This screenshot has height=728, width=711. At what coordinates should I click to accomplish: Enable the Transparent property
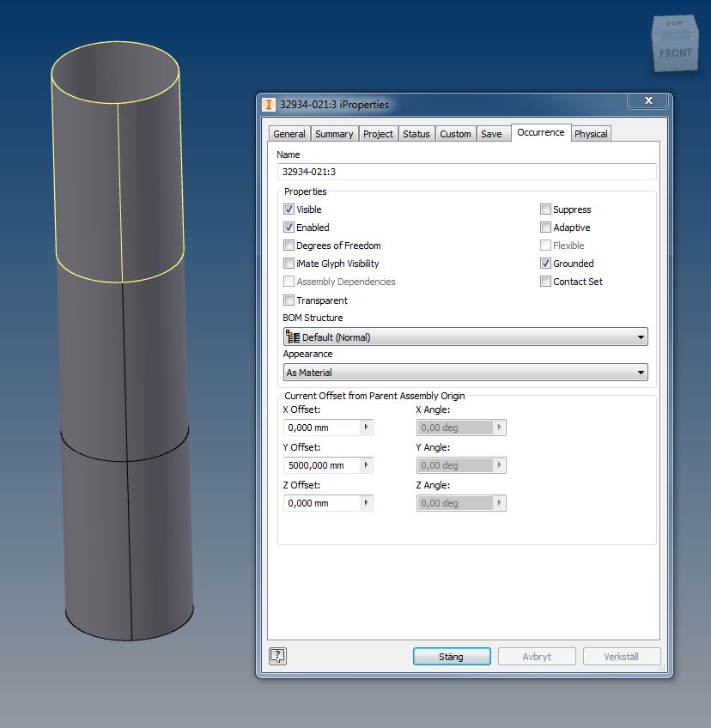pos(289,300)
